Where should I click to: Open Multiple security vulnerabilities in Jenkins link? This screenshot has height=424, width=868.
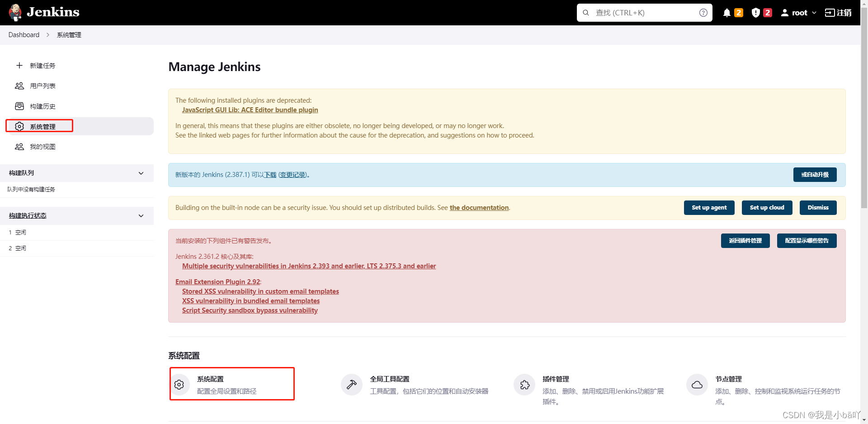tap(309, 266)
